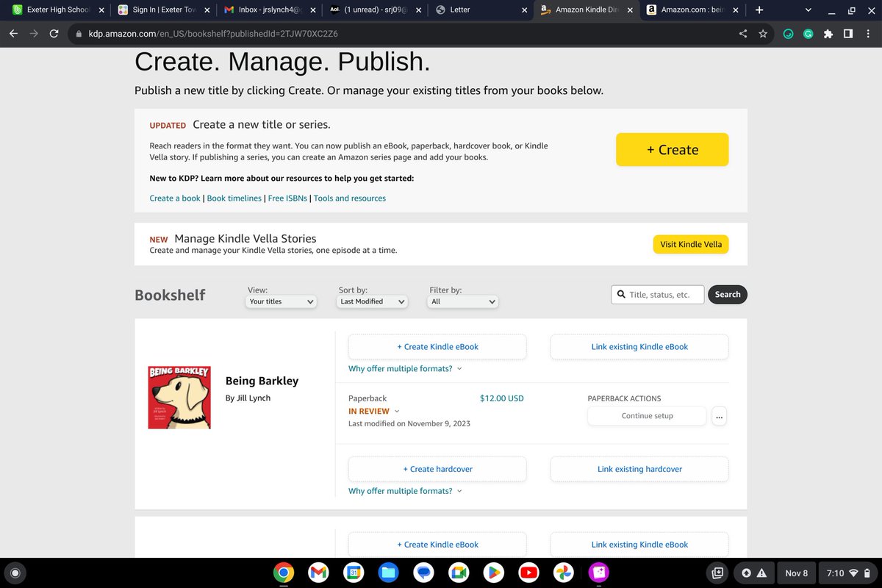Viewport: 882px width, 588px height.
Task: Expand 'Why offer multiple formats?' above Paperback
Action: coord(405,368)
